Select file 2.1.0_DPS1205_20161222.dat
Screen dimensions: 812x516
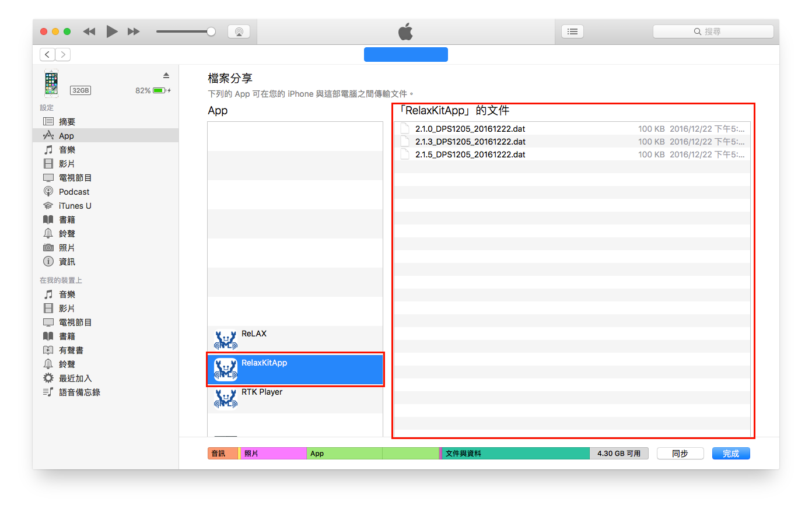(572, 128)
